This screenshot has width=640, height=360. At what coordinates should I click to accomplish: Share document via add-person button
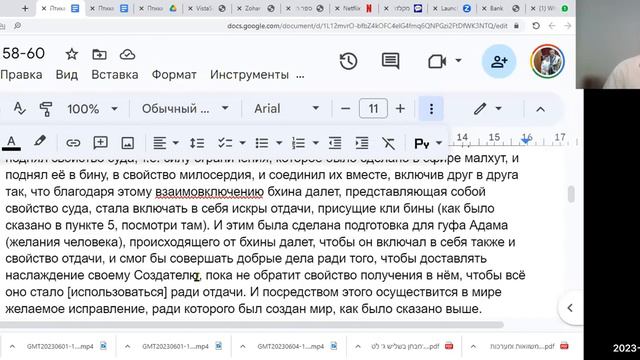(x=499, y=62)
